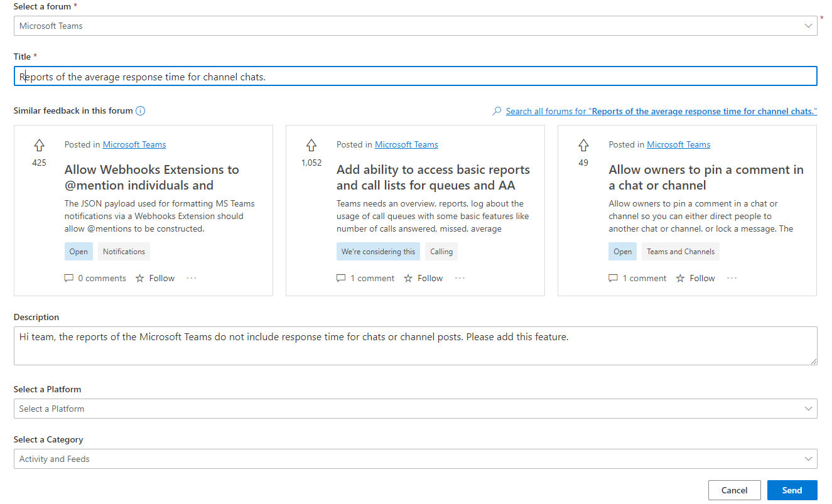The height and width of the screenshot is (504, 832).
Task: Click the Send button
Action: (792, 490)
